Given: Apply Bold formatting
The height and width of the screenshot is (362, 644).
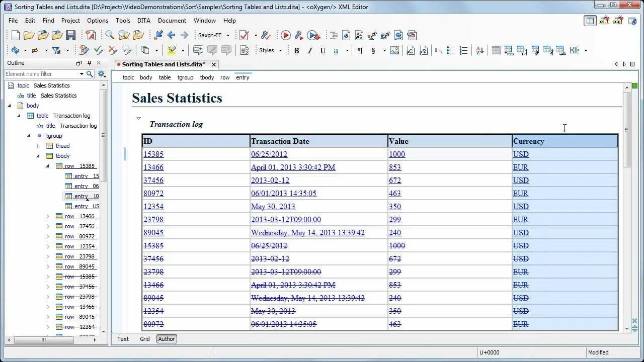Looking at the screenshot, I should tap(296, 50).
